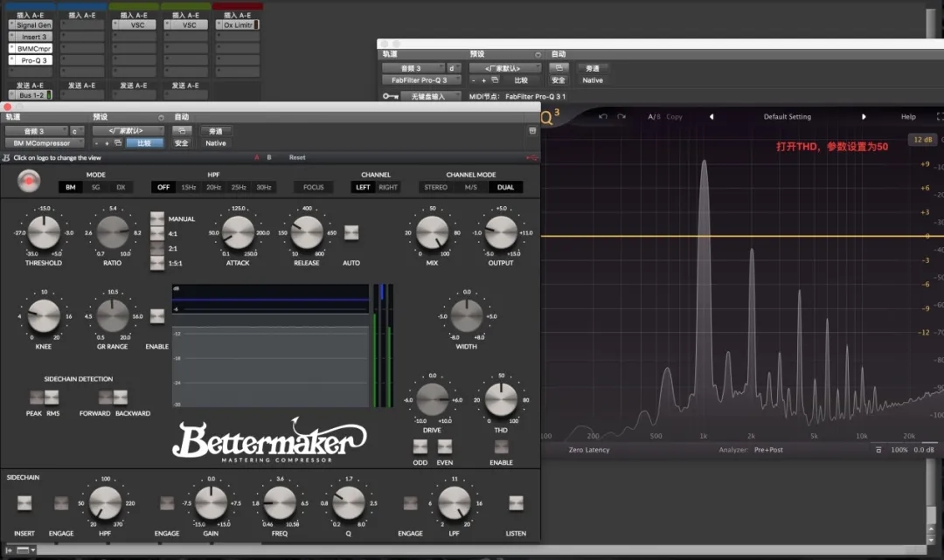
Task: Toggle the EVEN harmonics drive switch
Action: (x=445, y=446)
